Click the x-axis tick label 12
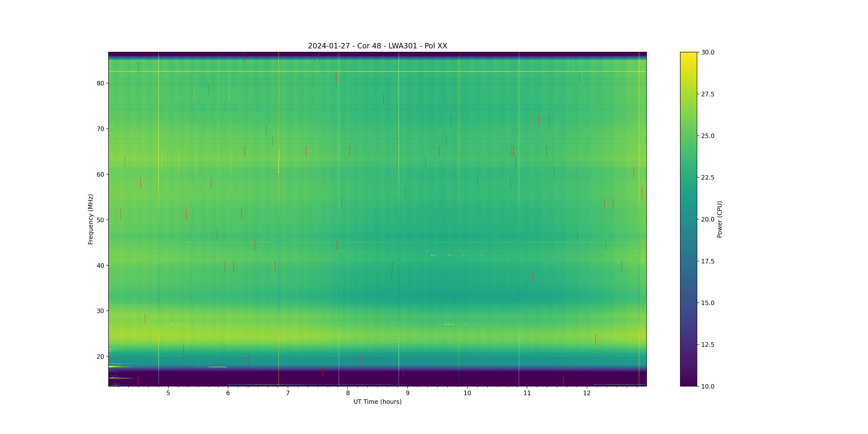The width and height of the screenshot is (868, 434). 587,393
